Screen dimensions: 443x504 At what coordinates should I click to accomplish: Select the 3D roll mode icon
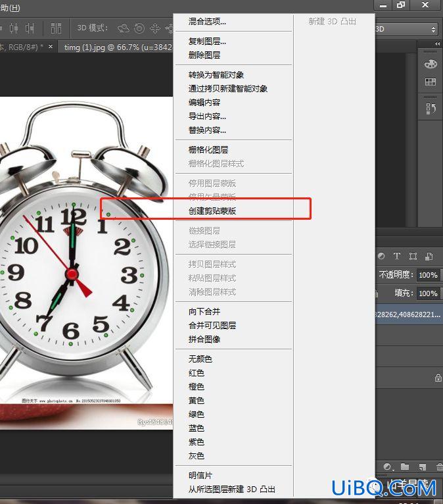tap(139, 28)
